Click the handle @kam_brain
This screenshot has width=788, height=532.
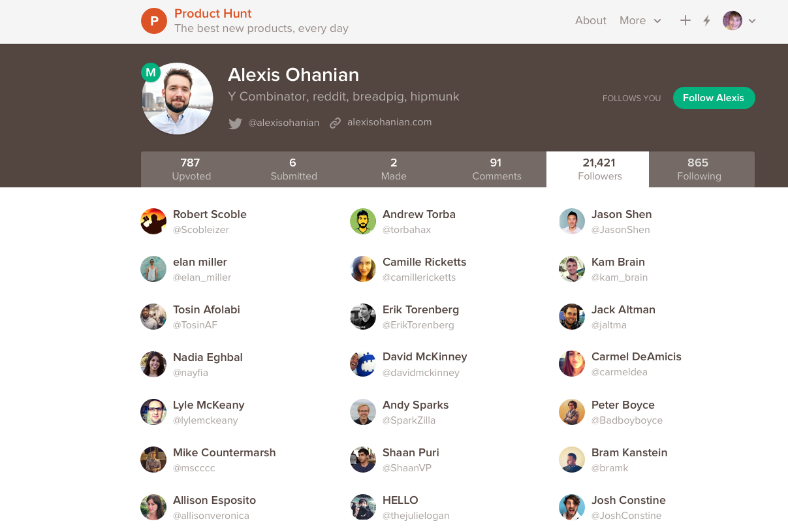click(620, 277)
